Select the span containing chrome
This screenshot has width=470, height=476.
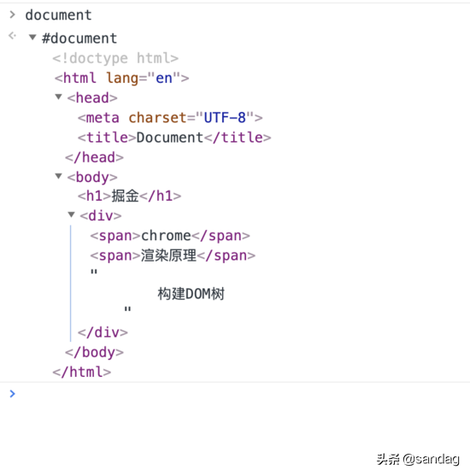pyautogui.click(x=170, y=236)
